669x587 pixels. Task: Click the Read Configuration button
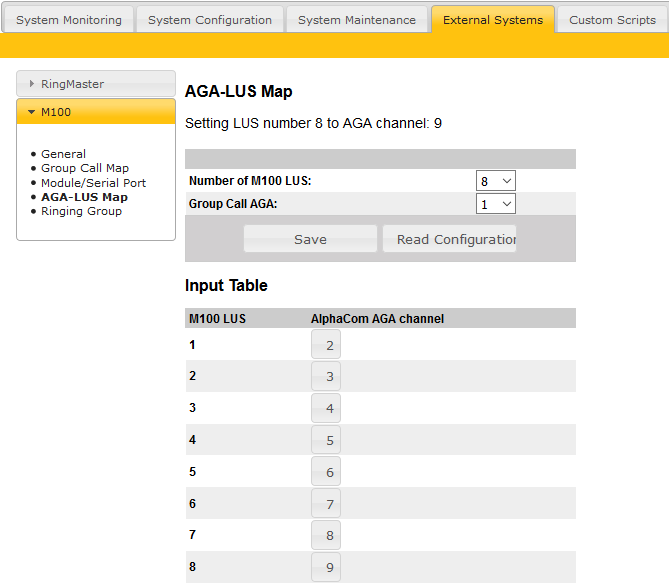coord(449,239)
